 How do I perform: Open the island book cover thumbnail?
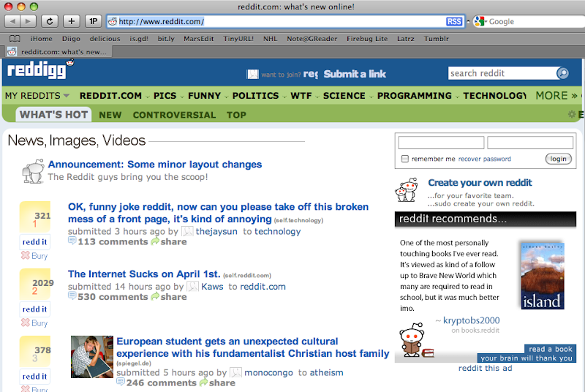[543, 276]
